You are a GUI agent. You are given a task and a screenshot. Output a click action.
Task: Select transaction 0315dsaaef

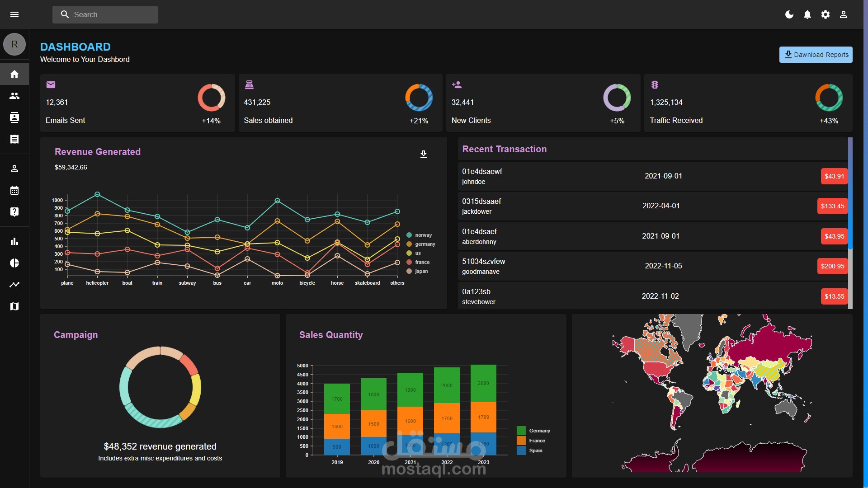point(481,201)
